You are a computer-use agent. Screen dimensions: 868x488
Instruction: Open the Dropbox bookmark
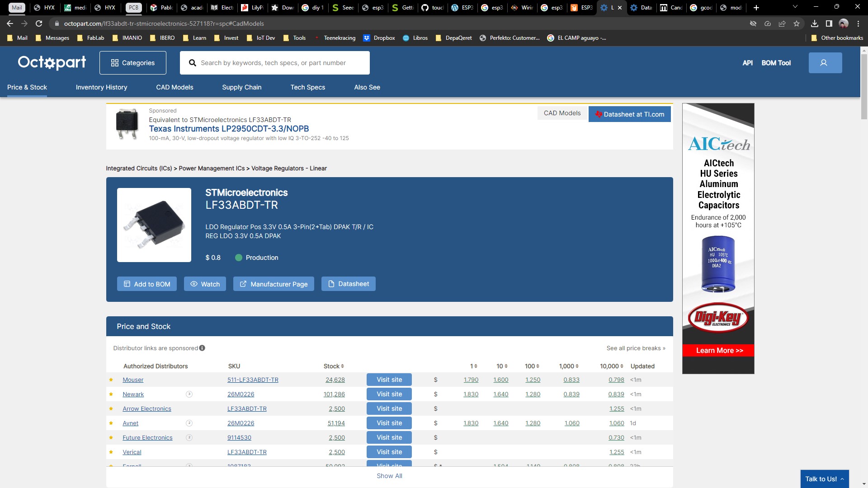379,38
